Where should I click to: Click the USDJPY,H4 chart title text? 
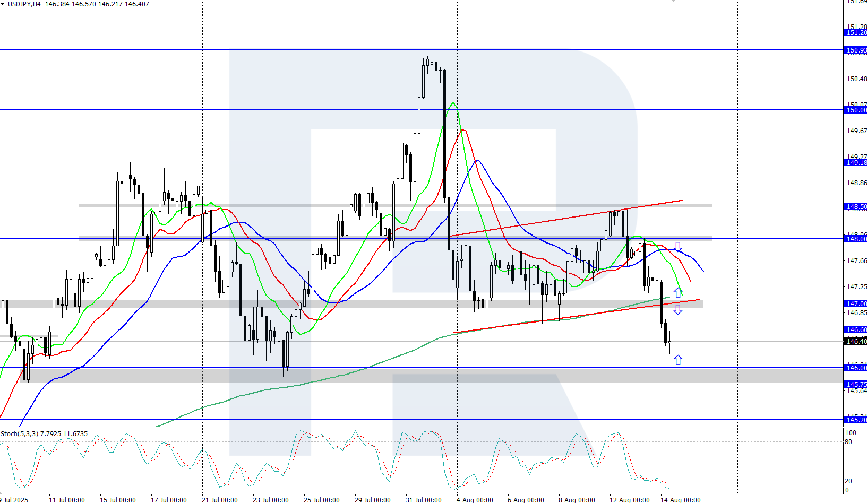pos(24,4)
